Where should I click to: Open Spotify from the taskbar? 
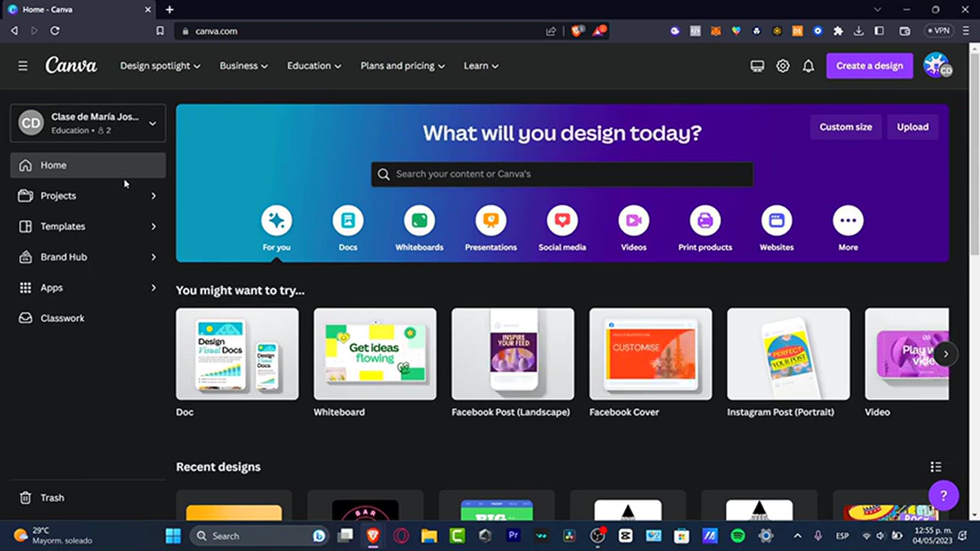pyautogui.click(x=738, y=536)
